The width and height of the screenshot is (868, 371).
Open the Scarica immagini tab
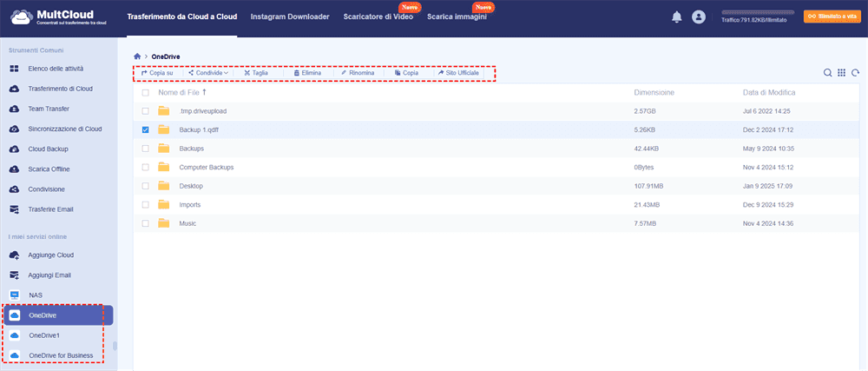click(x=457, y=17)
